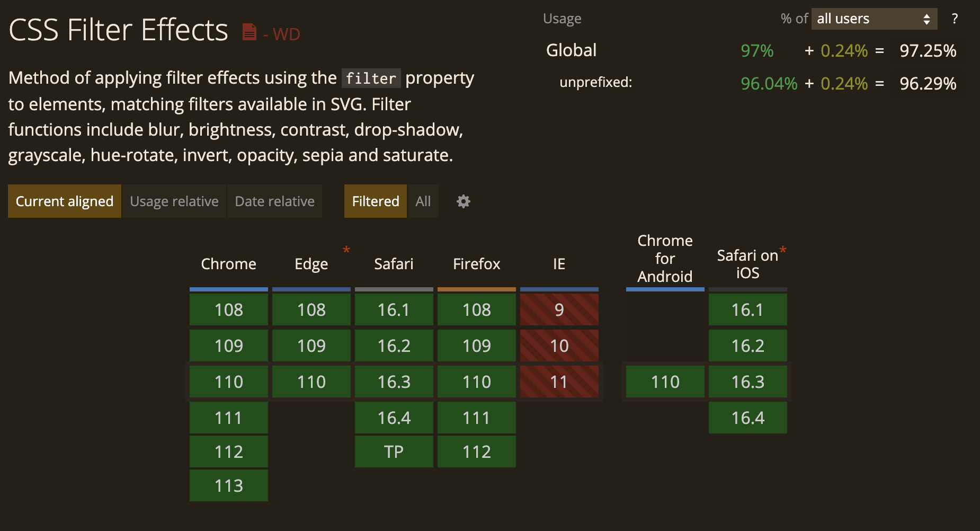Select the Filtered tab

[x=376, y=201]
